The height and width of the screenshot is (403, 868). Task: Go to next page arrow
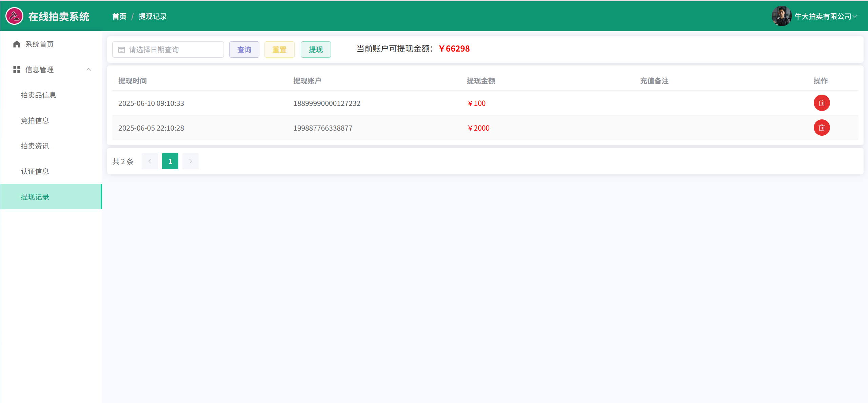pos(191,161)
